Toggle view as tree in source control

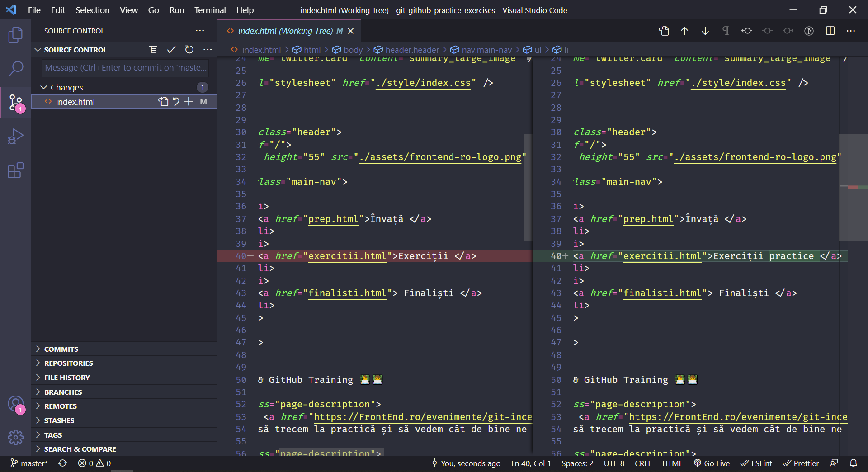(153, 50)
